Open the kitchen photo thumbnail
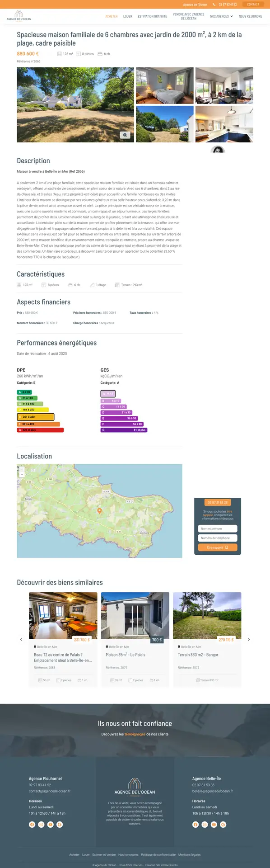 tap(224, 124)
